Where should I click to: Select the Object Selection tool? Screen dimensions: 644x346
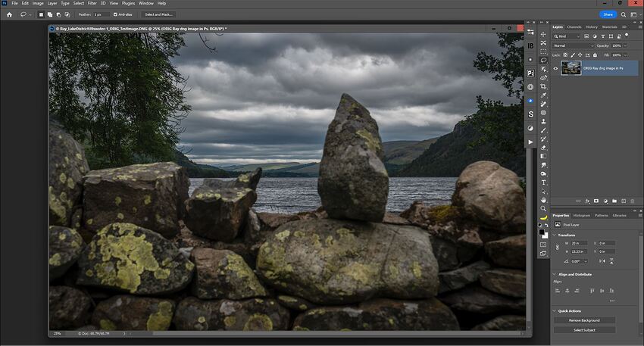(x=543, y=70)
